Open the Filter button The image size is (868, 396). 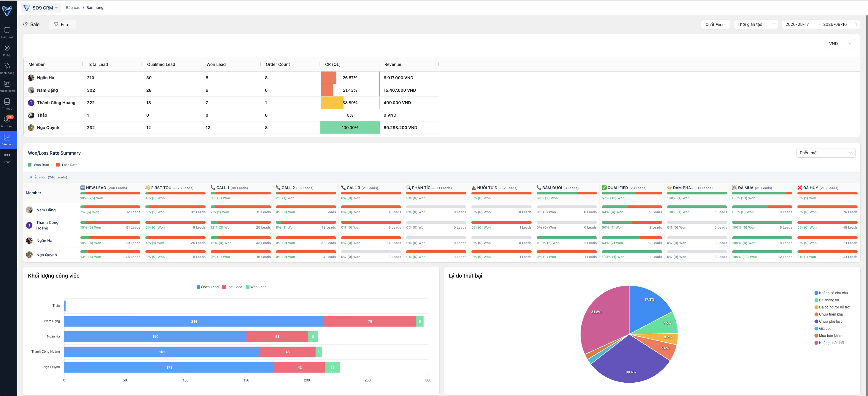[62, 24]
